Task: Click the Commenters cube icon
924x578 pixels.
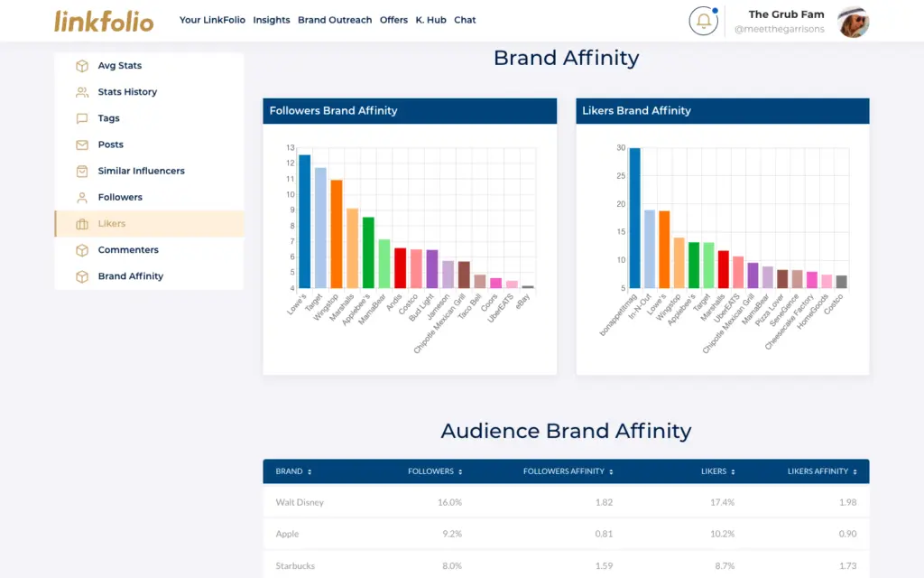Action: pos(82,250)
